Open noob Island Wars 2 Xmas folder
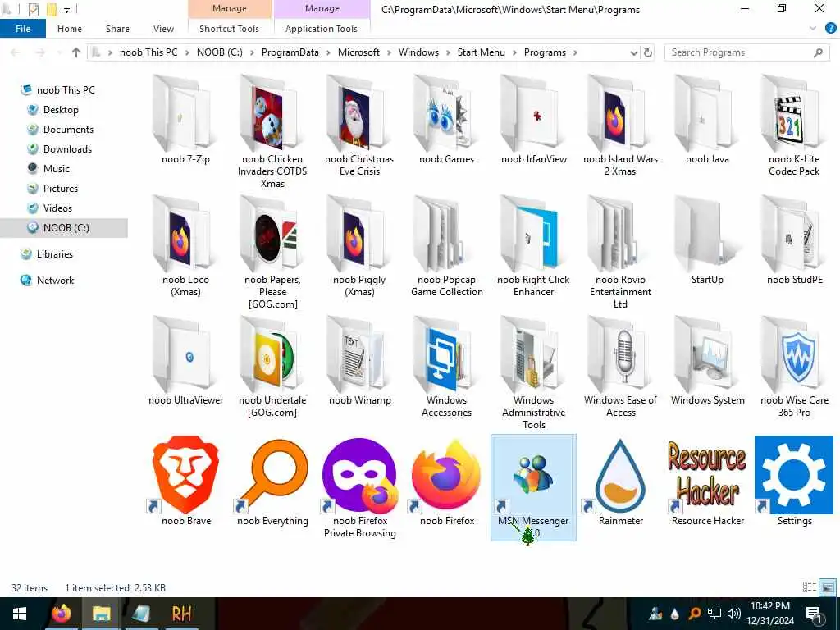 (620, 125)
